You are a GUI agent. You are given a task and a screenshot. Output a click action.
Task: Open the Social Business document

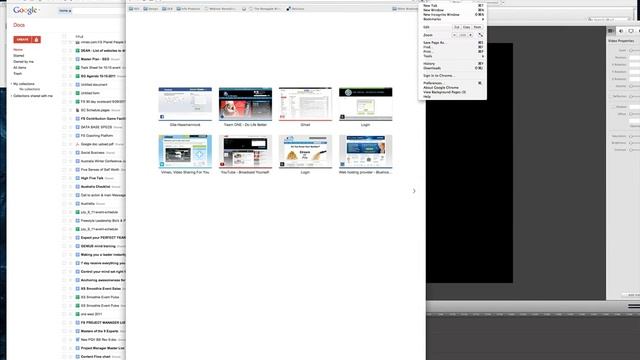92,153
